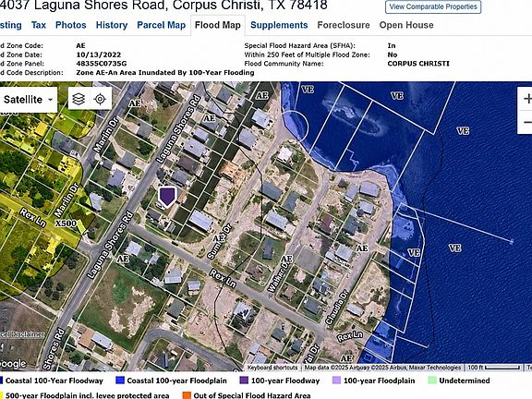Click View Comparable Properties button
Screen dimensions: 532x399
pos(433,6)
